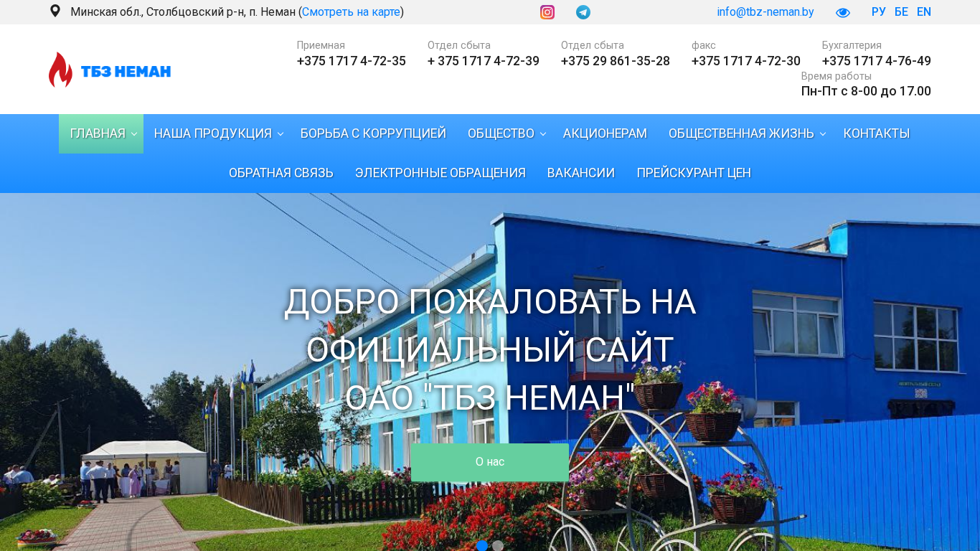Click the факс number +375 1717 4-72-30
The image size is (980, 551).
tap(746, 61)
